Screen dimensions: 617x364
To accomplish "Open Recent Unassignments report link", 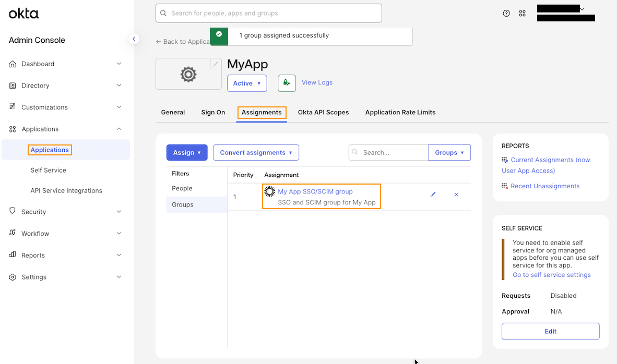I will pyautogui.click(x=545, y=186).
